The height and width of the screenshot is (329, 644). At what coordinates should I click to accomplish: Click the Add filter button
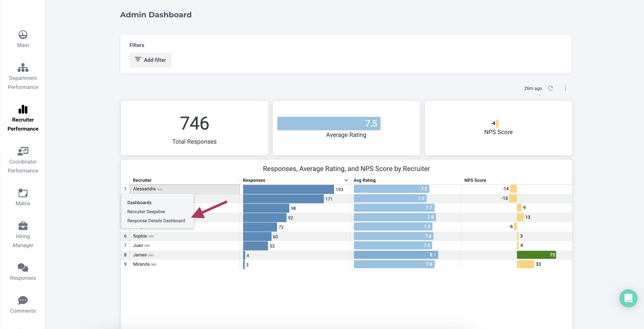150,60
